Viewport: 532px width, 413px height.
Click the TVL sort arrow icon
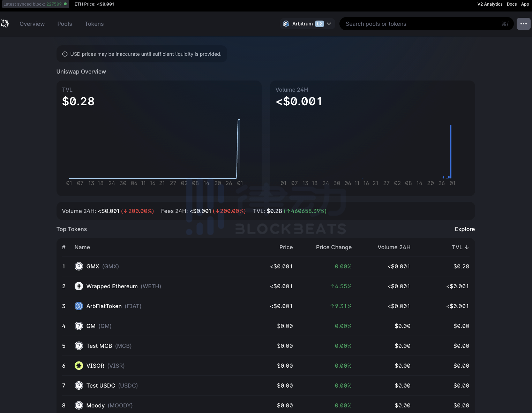(467, 247)
